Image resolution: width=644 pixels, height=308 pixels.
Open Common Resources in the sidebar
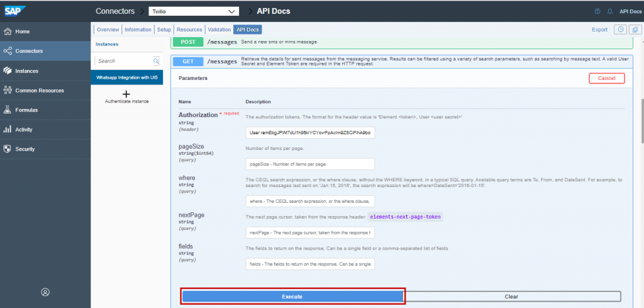tap(45, 91)
